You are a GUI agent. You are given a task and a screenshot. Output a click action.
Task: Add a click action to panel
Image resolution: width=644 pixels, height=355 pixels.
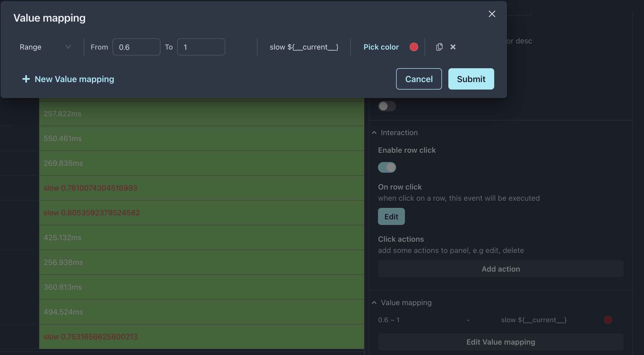[501, 269]
